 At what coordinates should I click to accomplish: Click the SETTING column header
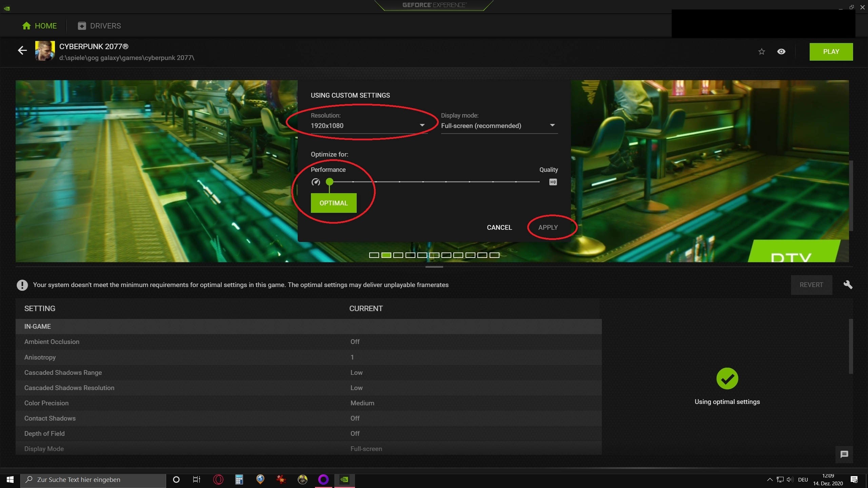pyautogui.click(x=40, y=308)
